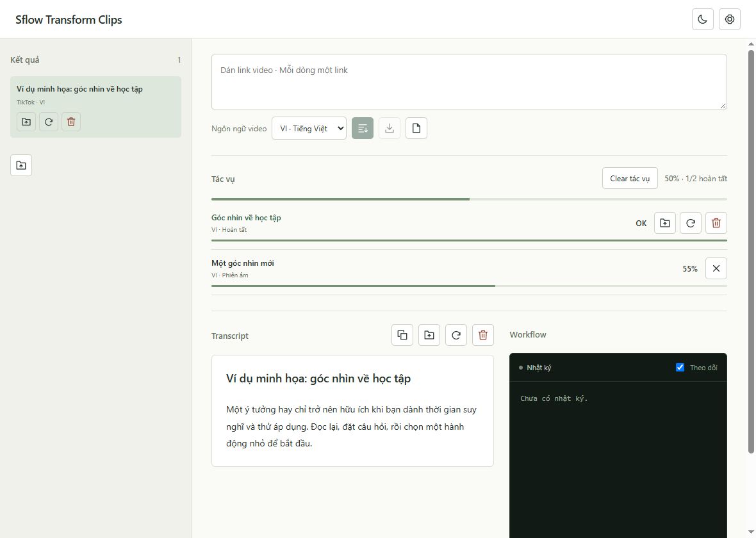The width and height of the screenshot is (756, 538).
Task: Cancel the Một góc nhìn mới task
Action: [x=716, y=268]
